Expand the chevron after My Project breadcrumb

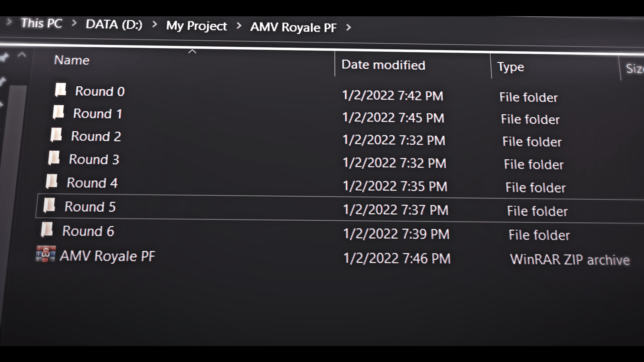tap(239, 26)
